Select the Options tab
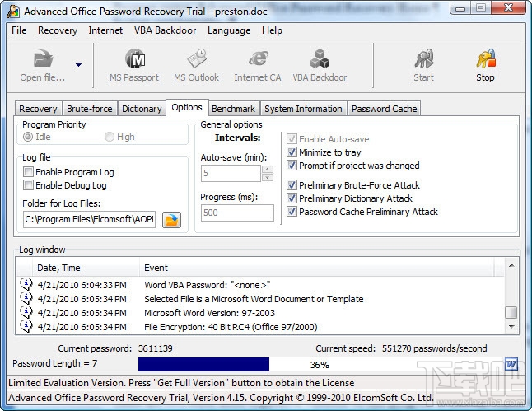The width and height of the screenshot is (532, 411). point(187,108)
